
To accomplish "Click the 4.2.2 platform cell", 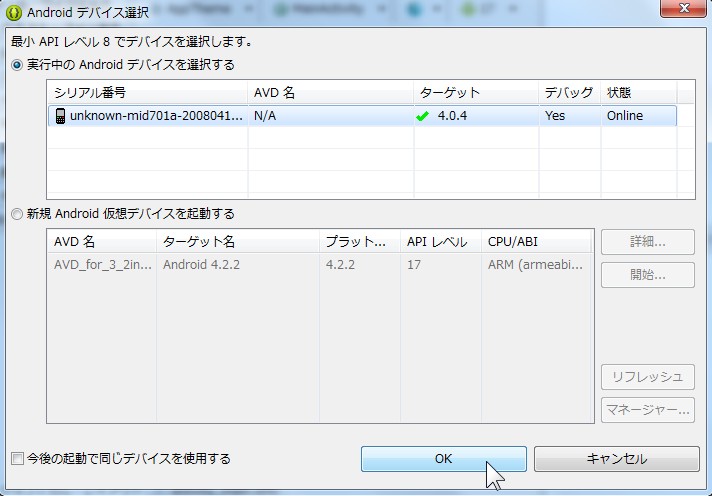I will coord(360,265).
